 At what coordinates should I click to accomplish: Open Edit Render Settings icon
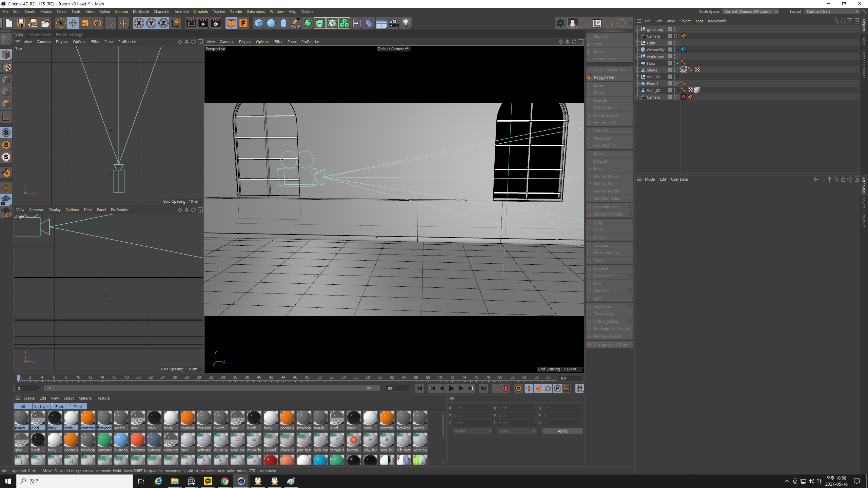(216, 23)
